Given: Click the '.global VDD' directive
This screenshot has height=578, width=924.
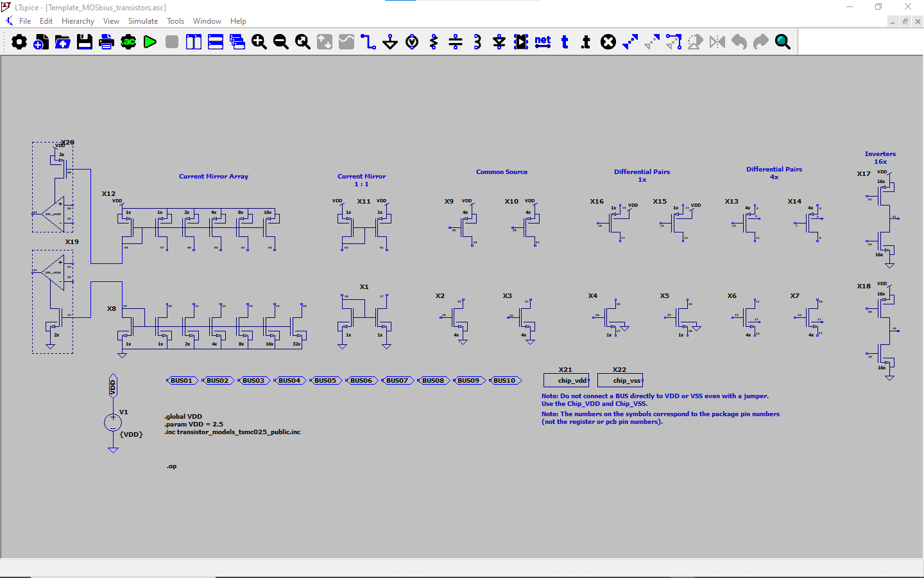Looking at the screenshot, I should click(184, 417).
